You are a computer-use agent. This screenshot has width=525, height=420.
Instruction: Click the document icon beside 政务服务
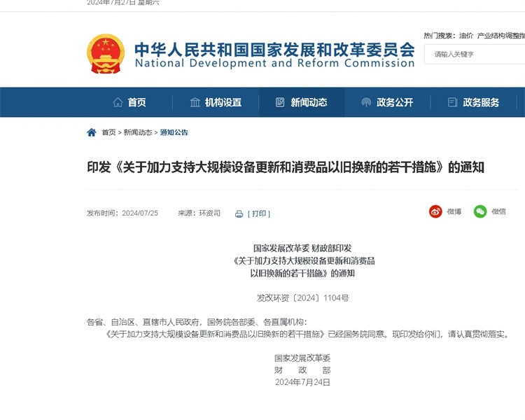(x=452, y=102)
